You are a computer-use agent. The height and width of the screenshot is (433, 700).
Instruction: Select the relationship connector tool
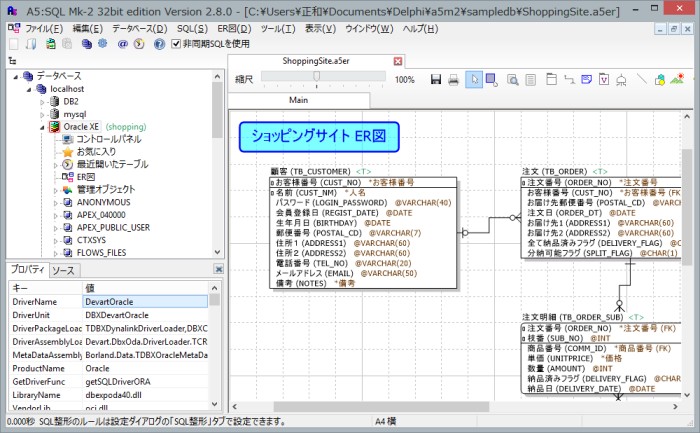569,79
